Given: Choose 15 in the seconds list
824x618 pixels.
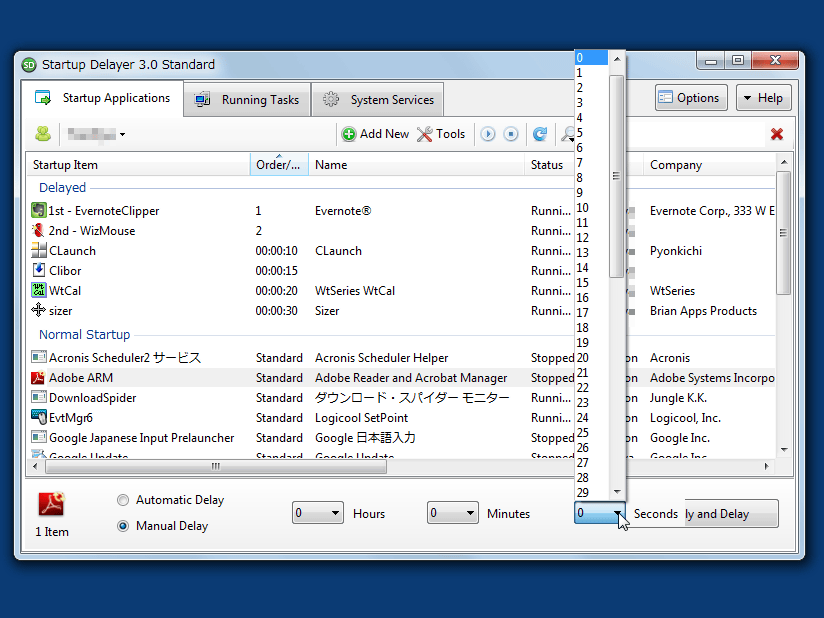Looking at the screenshot, I should pyautogui.click(x=591, y=283).
